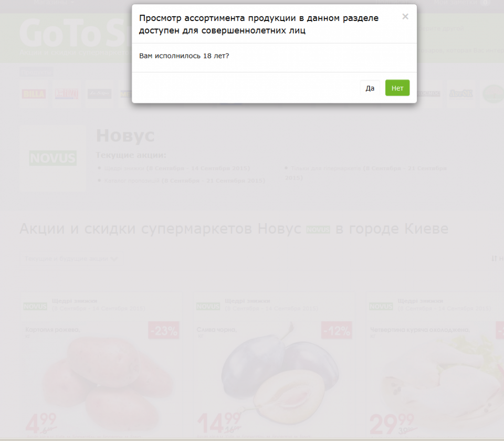Click the -12% discount badge on plums
The image size is (504, 441).
337,331
